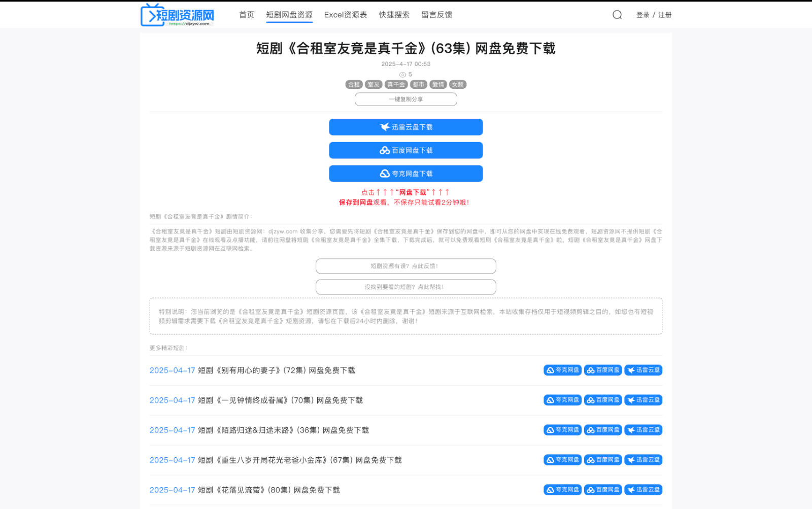This screenshot has height=509, width=812.
Task: Click 短剧资源有误?点此反馈 button
Action: pyautogui.click(x=406, y=266)
